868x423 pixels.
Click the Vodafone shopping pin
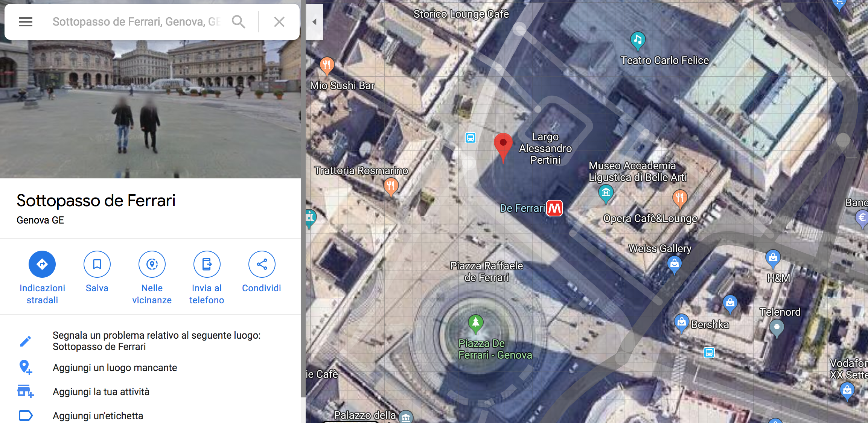coord(847,391)
